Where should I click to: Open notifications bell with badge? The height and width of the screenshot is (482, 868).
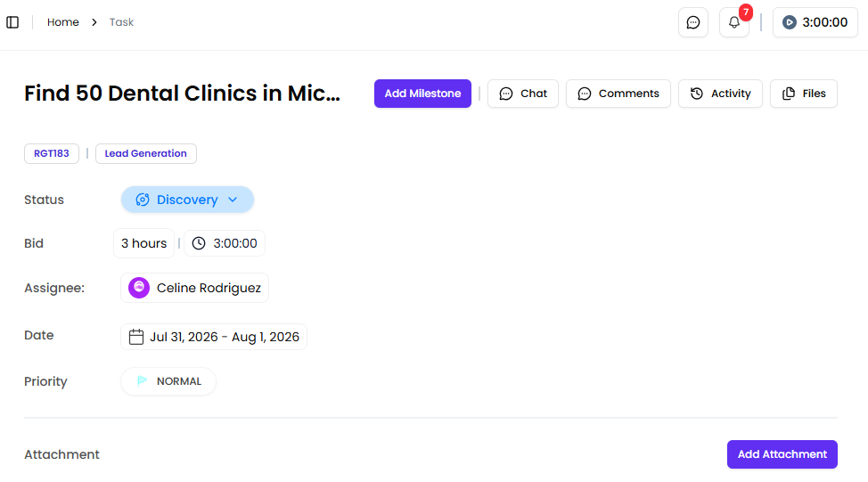pyautogui.click(x=734, y=22)
